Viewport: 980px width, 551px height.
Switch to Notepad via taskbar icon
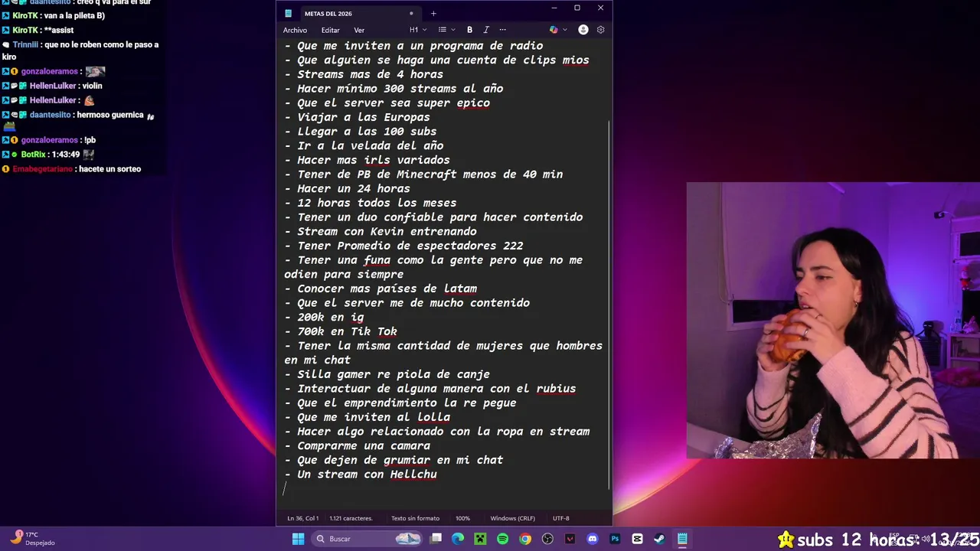click(681, 539)
